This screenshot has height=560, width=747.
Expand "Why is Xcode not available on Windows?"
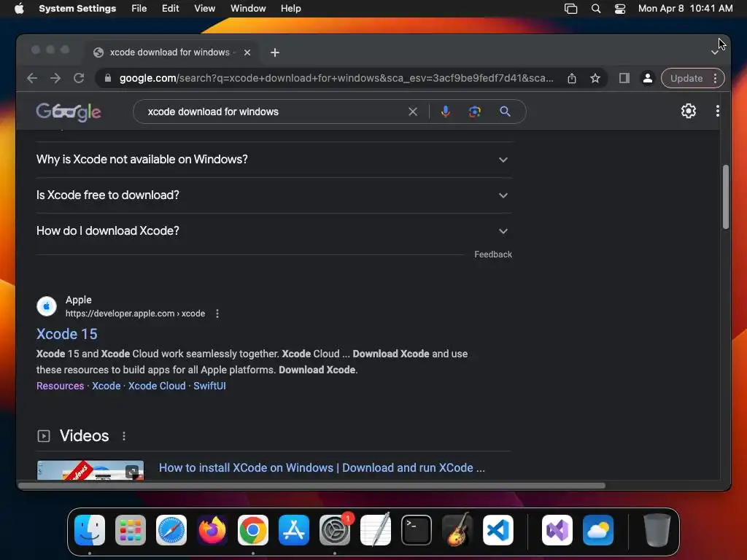274,160
